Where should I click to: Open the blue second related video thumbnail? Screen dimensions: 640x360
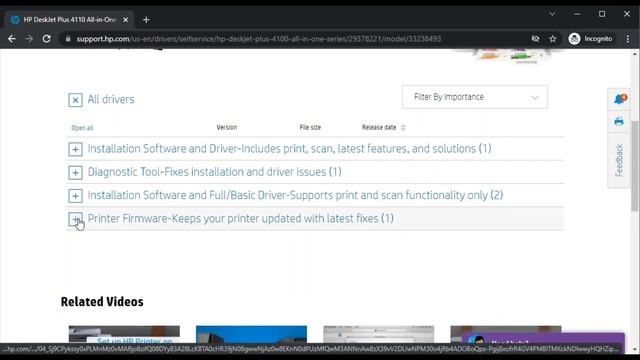(251, 334)
